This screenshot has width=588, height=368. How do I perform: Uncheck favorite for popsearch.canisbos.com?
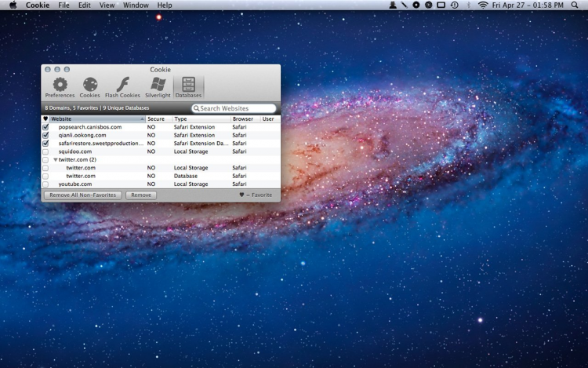pyautogui.click(x=45, y=127)
